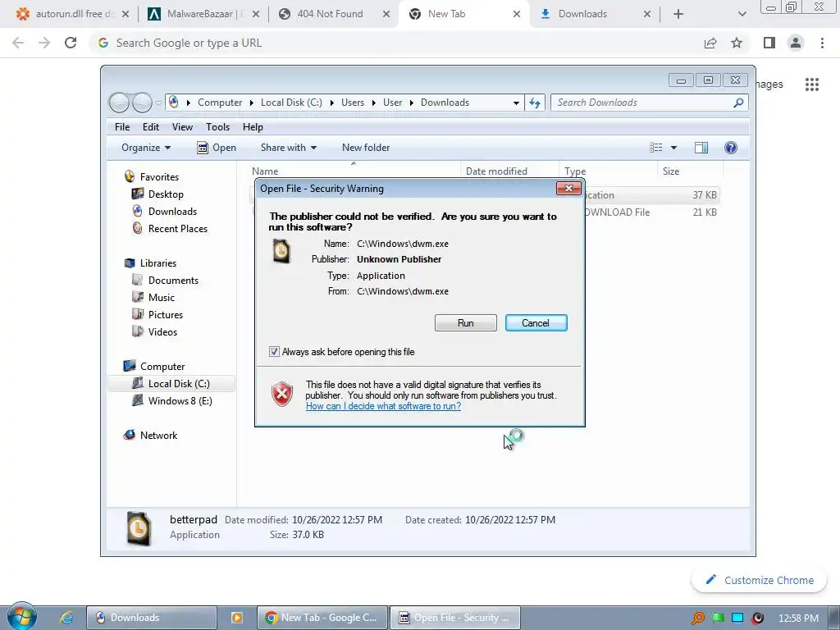Open the File menu in Explorer
Screen dimensions: 840x630
point(122,127)
